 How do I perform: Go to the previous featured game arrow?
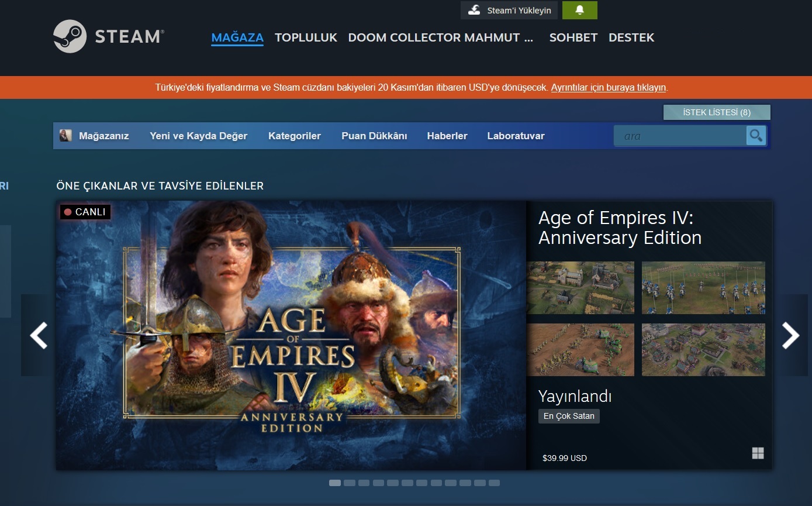39,335
